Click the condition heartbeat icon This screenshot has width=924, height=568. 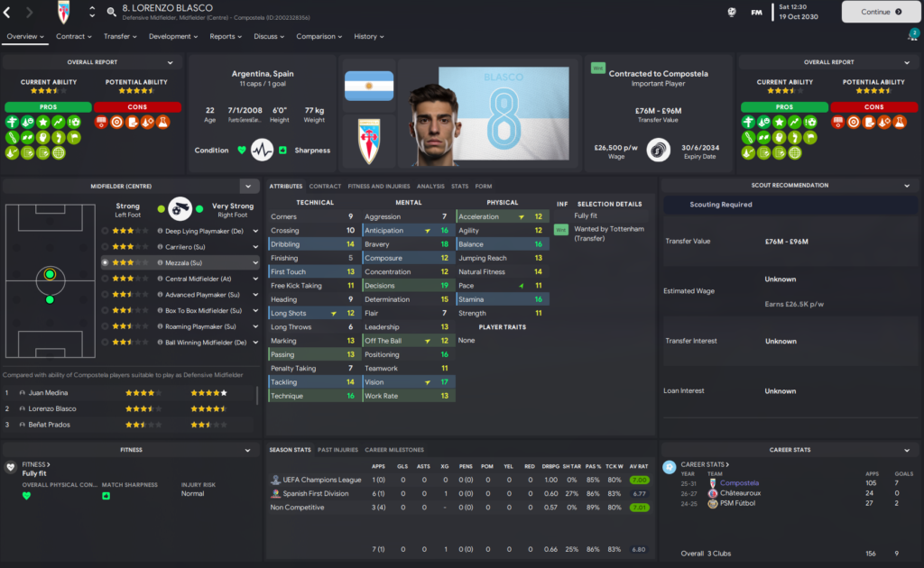[262, 150]
